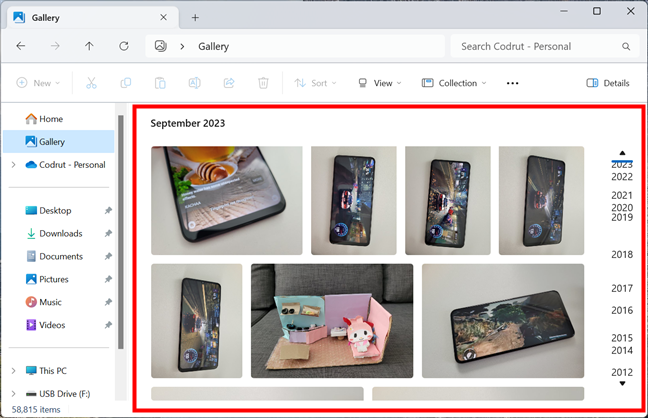Click the Copy icon in toolbar
This screenshot has height=418, width=648.
coord(126,83)
